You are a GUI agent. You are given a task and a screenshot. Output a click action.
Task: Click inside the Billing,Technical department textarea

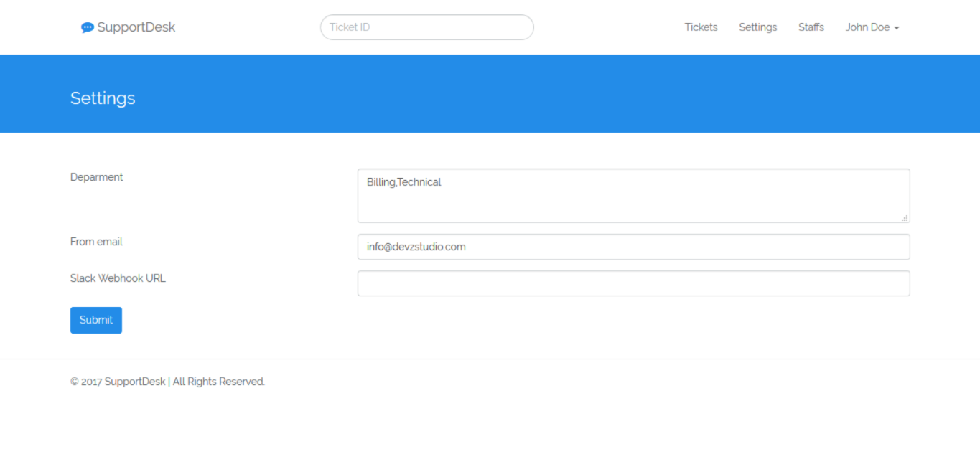click(x=633, y=195)
